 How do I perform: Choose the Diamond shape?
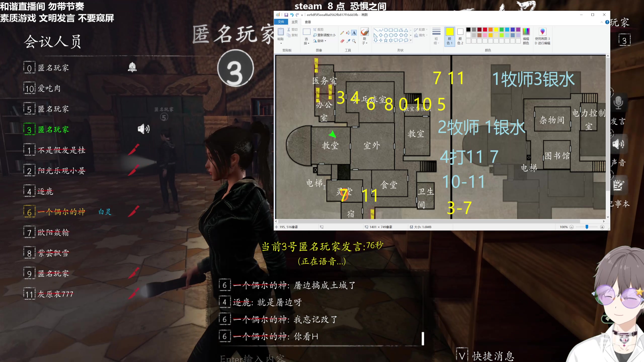(381, 35)
